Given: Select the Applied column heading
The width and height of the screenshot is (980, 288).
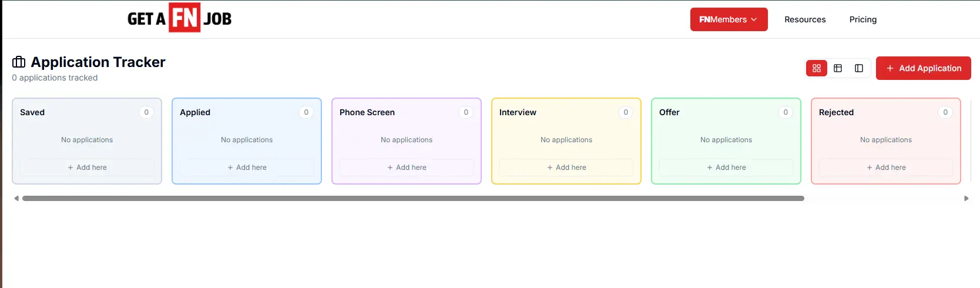Looking at the screenshot, I should 195,112.
